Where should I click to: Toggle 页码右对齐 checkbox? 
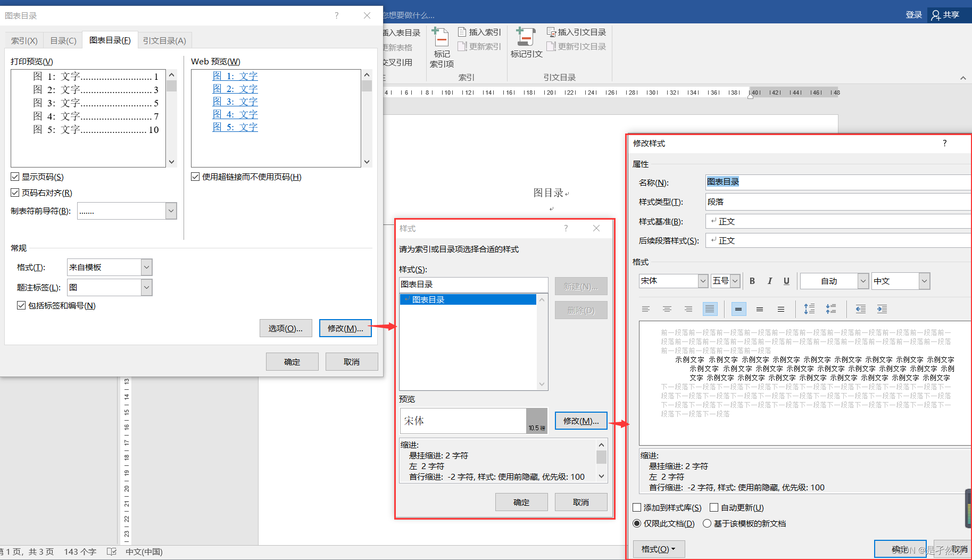[x=15, y=193]
